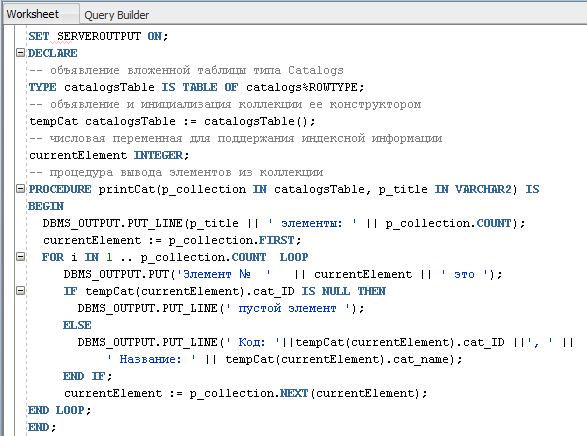Click the IS NULL keywords
This screenshot has height=436, width=587.
(326, 291)
